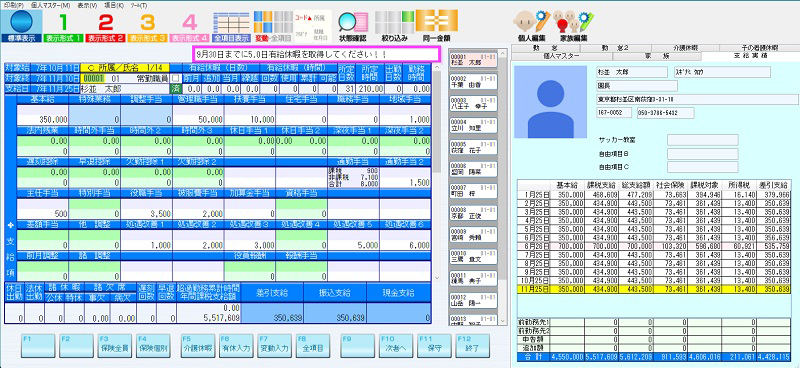
Task: Expand 支給項 section with plus sign
Action: click(10, 225)
